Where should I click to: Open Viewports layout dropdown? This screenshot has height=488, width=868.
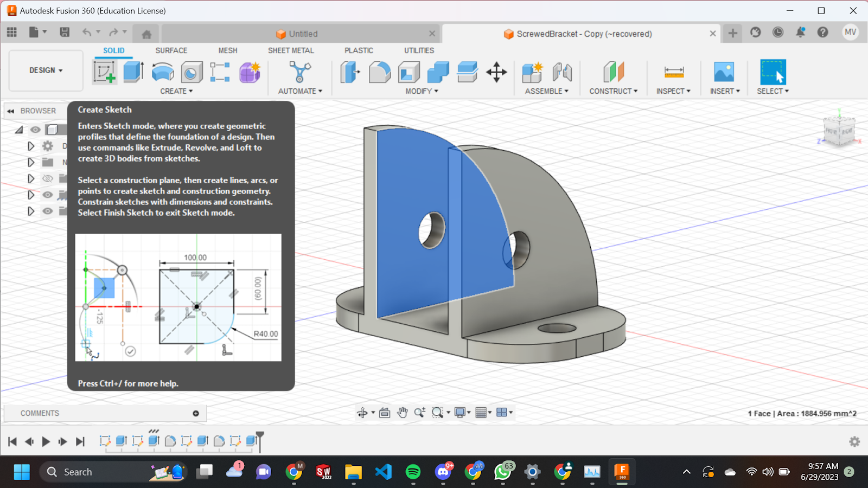(505, 413)
